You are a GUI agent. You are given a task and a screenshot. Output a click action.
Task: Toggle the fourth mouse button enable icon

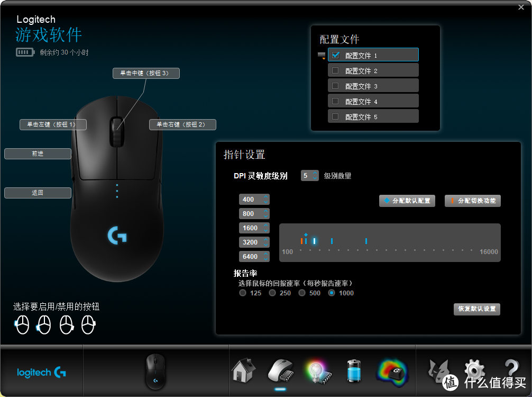pos(88,324)
